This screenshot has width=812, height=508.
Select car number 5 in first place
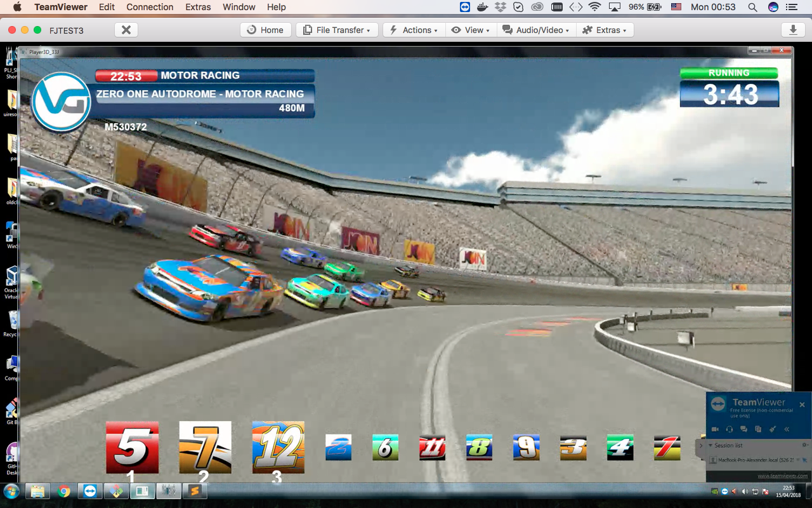point(132,447)
